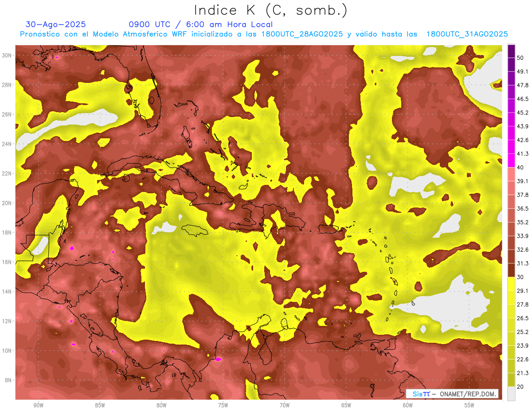The height and width of the screenshot is (411, 532).
Task: Click the '45.2' value on the color scale
Action: pyautogui.click(x=523, y=113)
